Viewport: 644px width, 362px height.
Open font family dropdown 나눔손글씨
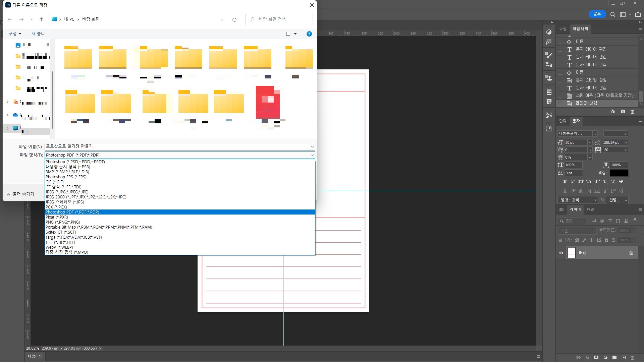[x=595, y=134]
